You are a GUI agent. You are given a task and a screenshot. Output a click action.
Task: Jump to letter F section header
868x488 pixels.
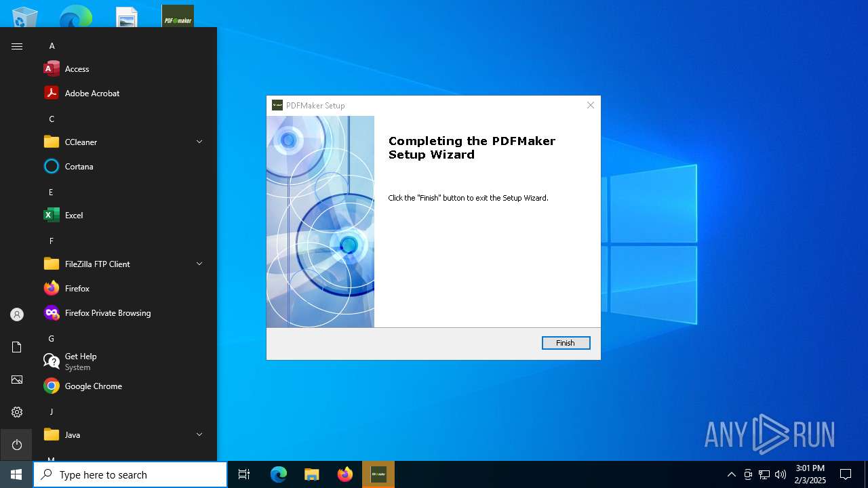point(51,241)
